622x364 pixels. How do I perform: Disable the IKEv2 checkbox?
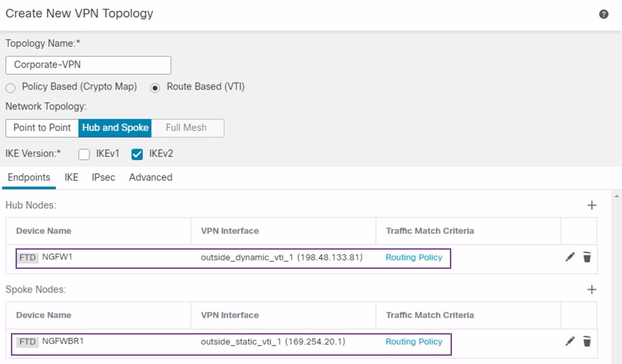point(137,154)
